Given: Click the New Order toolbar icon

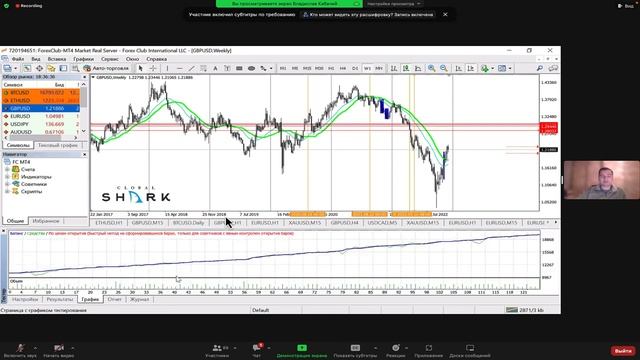Looking at the screenshot, I should click(7, 68).
